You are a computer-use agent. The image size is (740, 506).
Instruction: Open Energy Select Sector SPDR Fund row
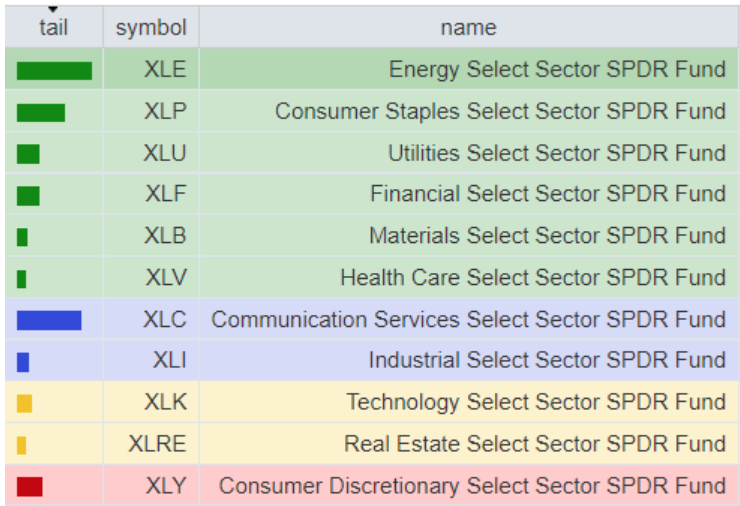(557, 70)
